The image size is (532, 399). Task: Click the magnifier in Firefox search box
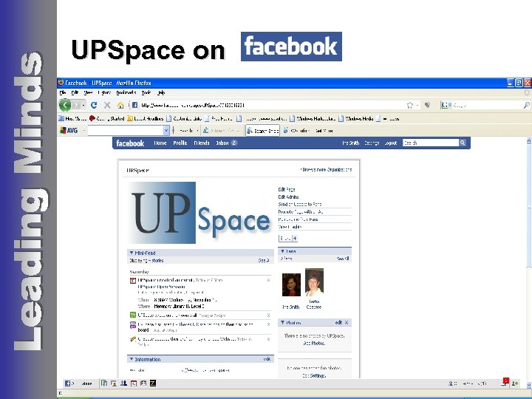(526, 105)
